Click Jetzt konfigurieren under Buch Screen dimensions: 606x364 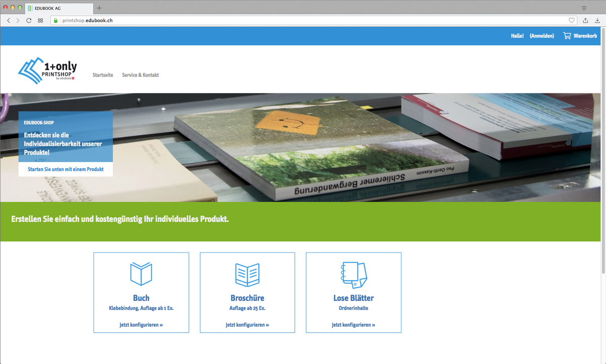pos(141,325)
